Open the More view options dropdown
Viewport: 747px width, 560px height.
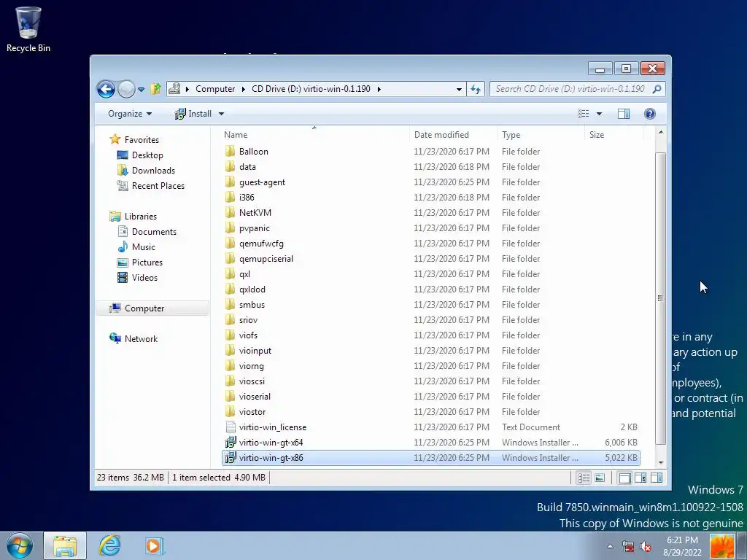coord(600,114)
